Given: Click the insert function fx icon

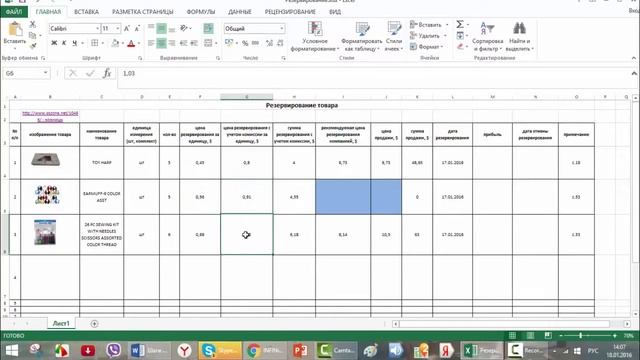Looking at the screenshot, I should [x=107, y=73].
